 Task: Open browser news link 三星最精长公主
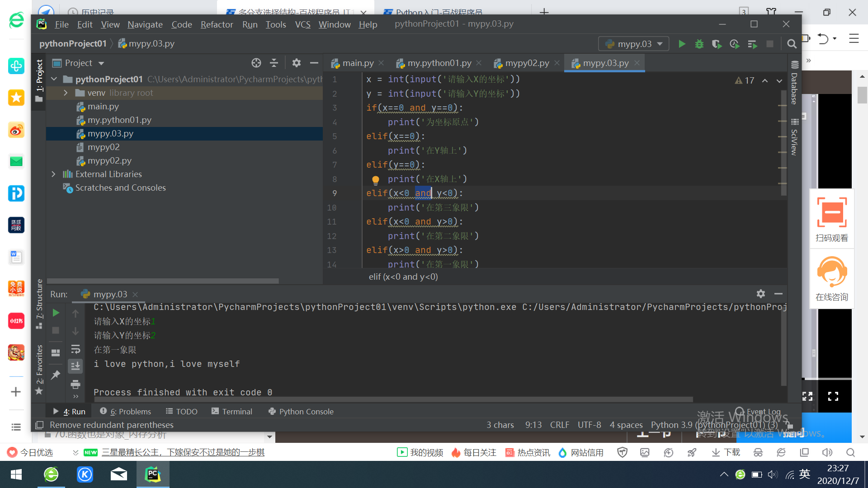click(183, 452)
